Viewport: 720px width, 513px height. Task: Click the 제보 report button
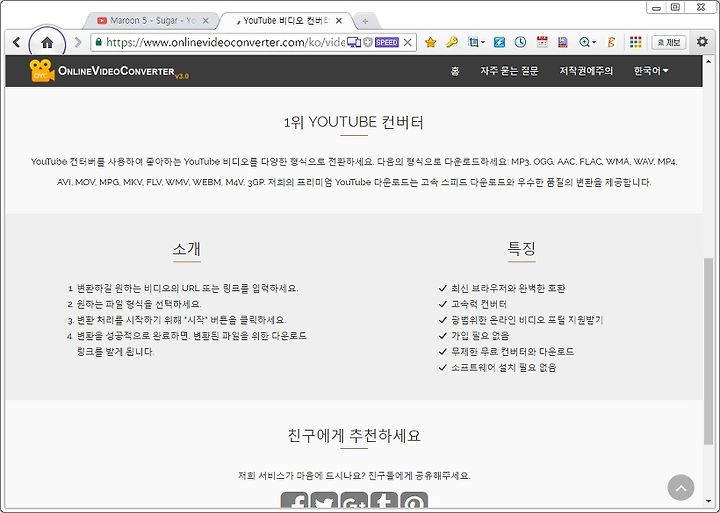point(669,43)
